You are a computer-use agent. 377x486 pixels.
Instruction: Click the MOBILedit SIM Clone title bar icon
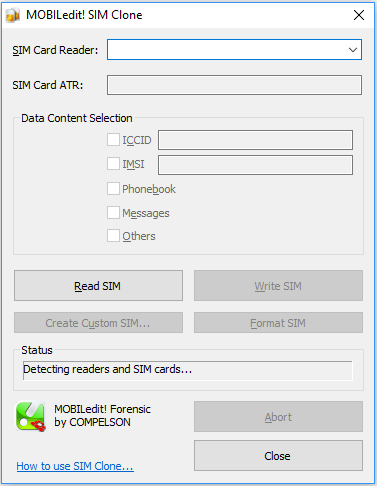tap(13, 16)
